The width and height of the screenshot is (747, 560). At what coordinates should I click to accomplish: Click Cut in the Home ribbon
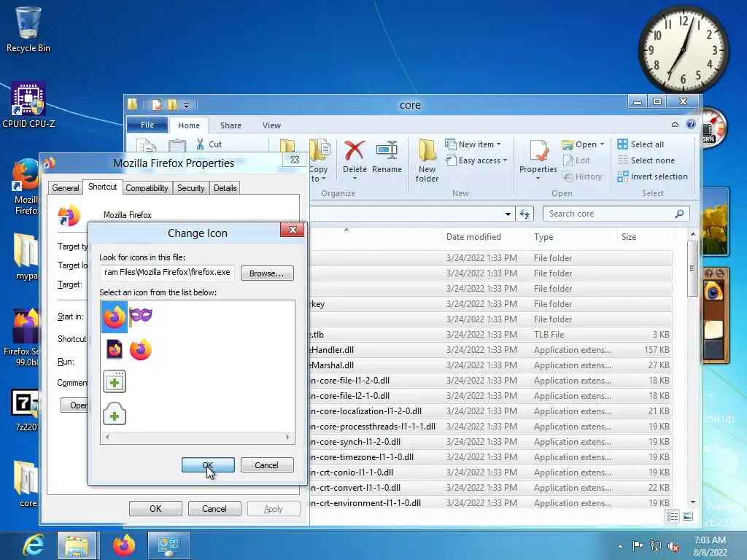click(209, 144)
